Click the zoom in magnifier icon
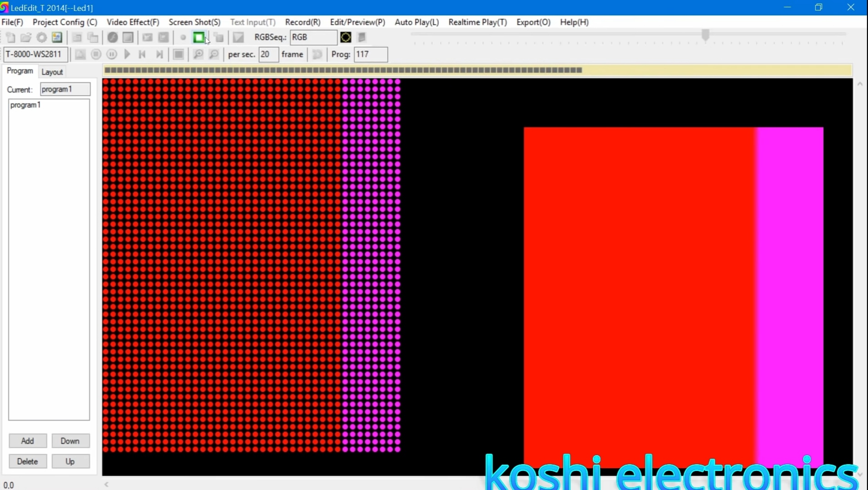 198,54
